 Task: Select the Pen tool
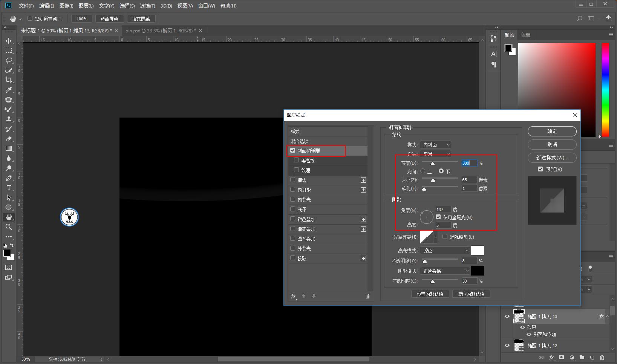(9, 178)
